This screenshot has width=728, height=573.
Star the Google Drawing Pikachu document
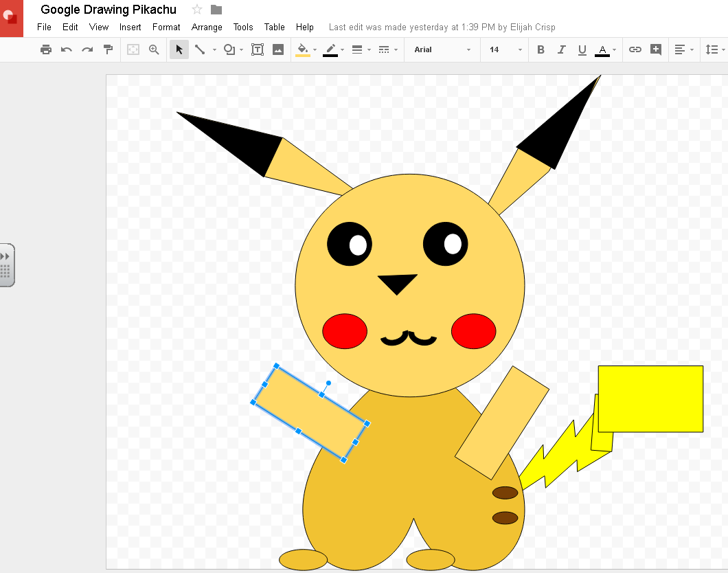[197, 10]
